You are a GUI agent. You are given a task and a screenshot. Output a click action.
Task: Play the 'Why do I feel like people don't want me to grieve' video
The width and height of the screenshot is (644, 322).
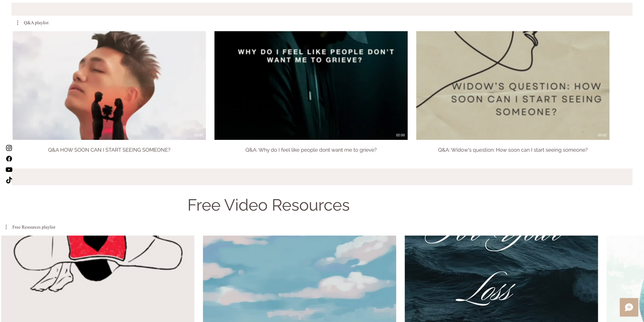click(311, 85)
